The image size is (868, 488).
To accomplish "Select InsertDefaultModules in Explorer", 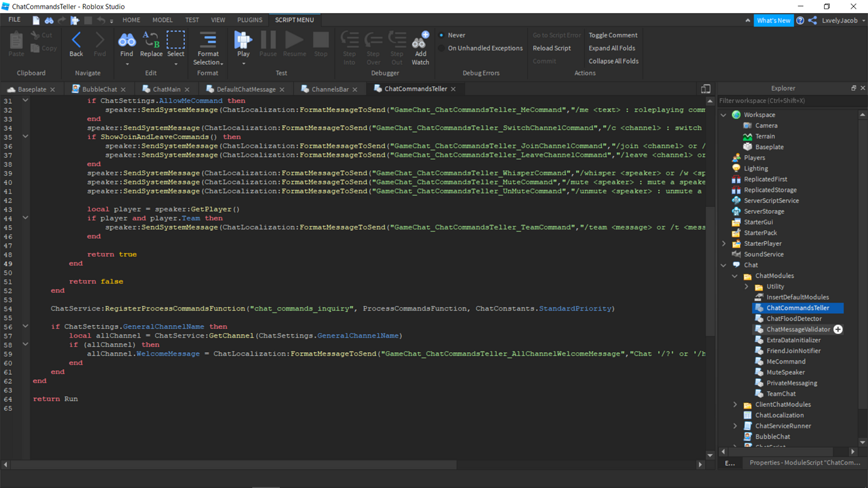I will 797,297.
